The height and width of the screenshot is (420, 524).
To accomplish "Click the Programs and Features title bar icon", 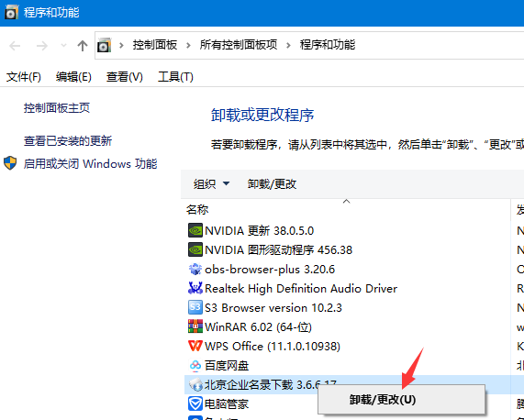I will point(11,13).
